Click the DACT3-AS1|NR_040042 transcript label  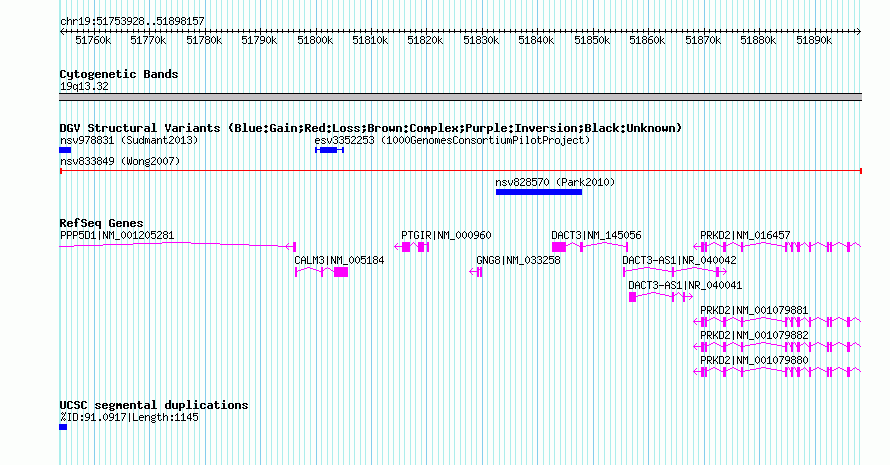point(679,260)
